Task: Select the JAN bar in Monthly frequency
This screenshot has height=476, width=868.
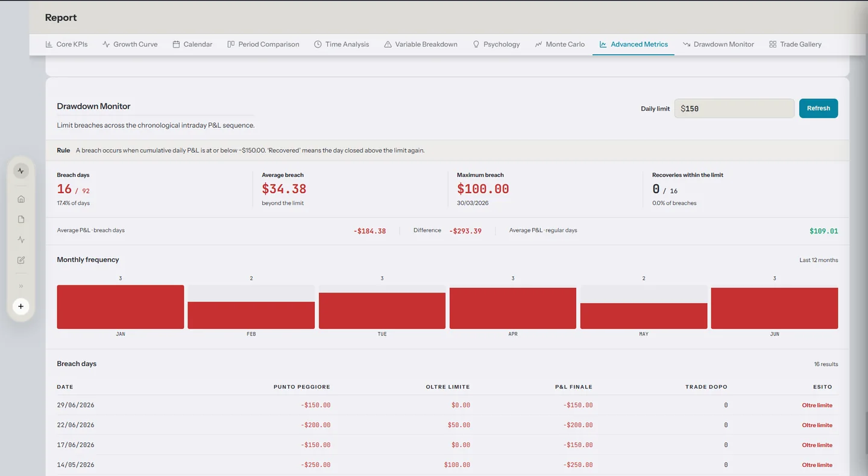Action: pos(121,306)
